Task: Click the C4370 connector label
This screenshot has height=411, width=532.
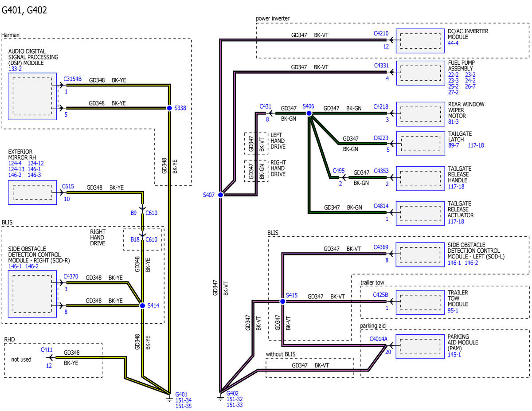Action: (71, 277)
